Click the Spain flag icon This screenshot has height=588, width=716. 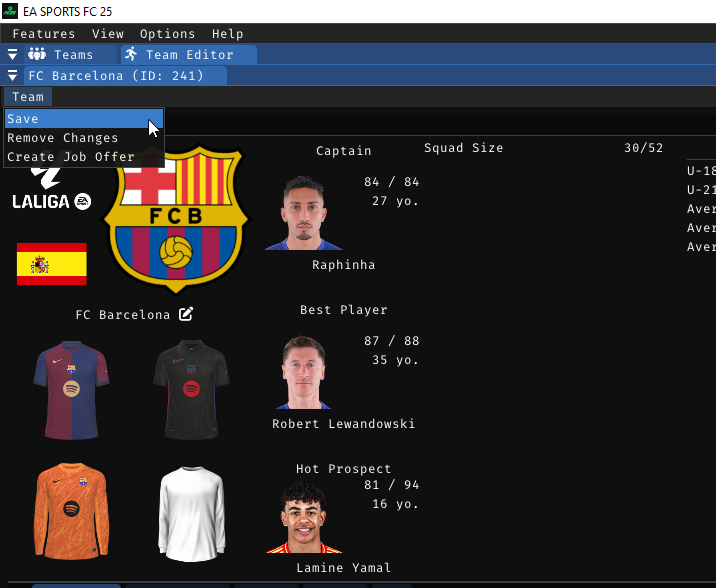click(x=52, y=264)
